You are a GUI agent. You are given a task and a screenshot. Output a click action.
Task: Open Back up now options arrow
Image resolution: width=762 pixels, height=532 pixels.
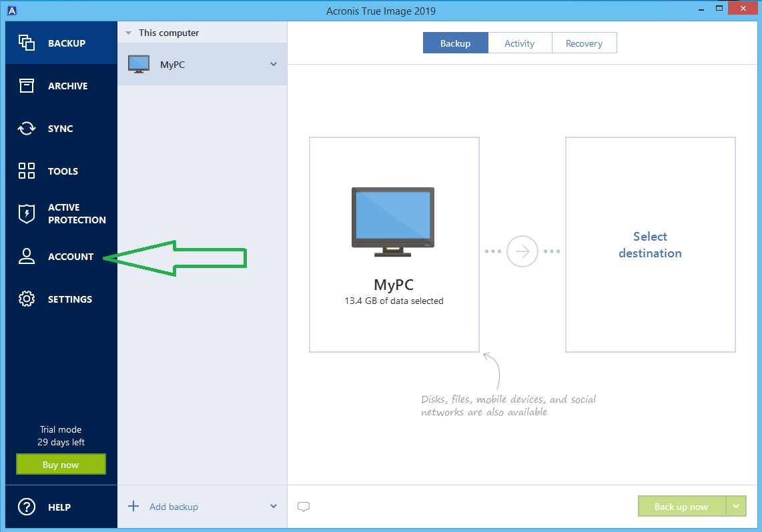click(735, 507)
